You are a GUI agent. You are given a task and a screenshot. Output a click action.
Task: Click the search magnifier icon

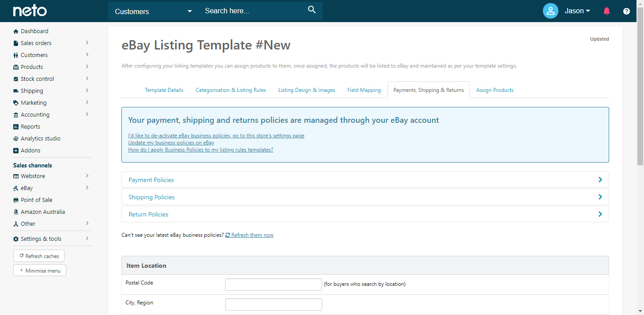coord(312,10)
